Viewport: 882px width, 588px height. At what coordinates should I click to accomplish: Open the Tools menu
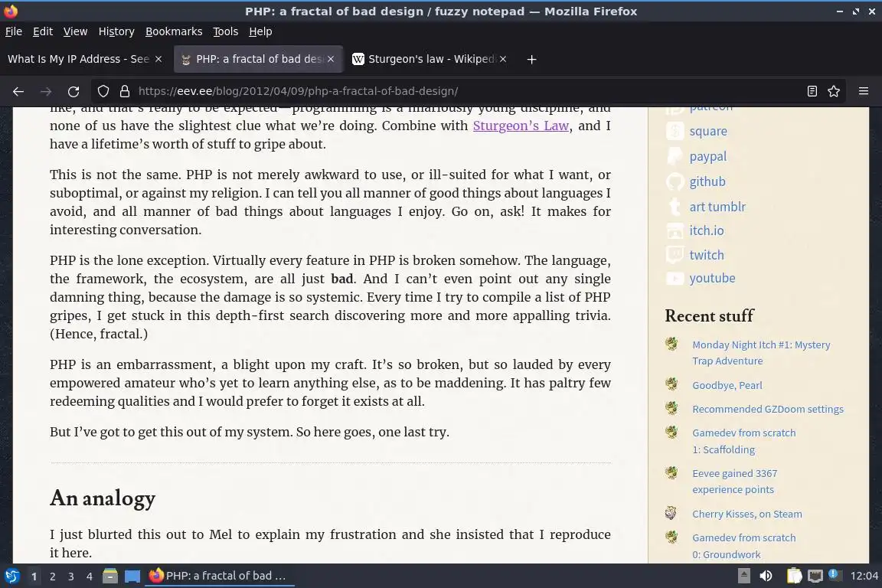(x=226, y=31)
